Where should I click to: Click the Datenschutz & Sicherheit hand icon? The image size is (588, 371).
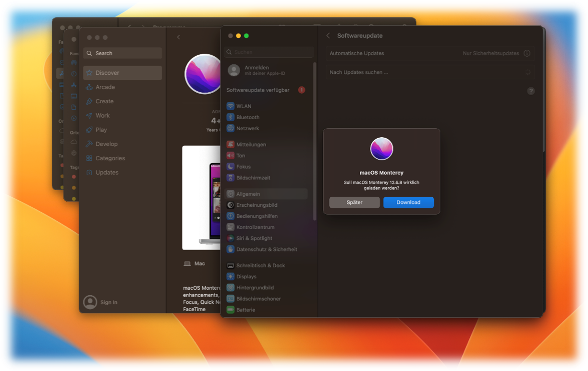coord(231,250)
